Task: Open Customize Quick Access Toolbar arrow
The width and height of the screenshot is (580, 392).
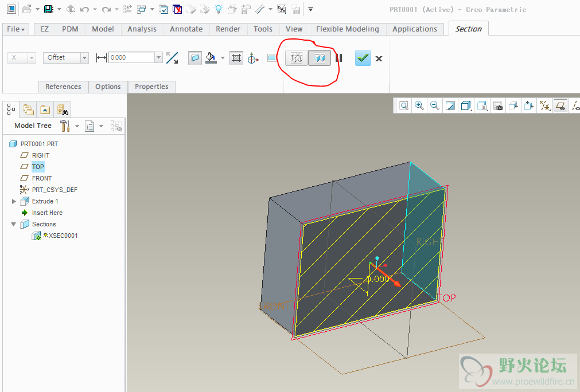Action: click(311, 9)
